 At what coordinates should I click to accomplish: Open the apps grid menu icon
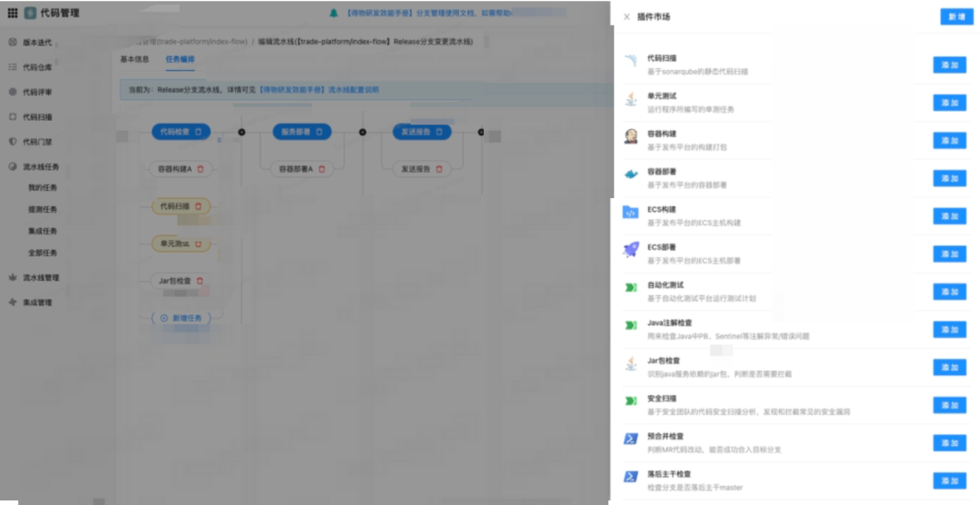pyautogui.click(x=13, y=13)
